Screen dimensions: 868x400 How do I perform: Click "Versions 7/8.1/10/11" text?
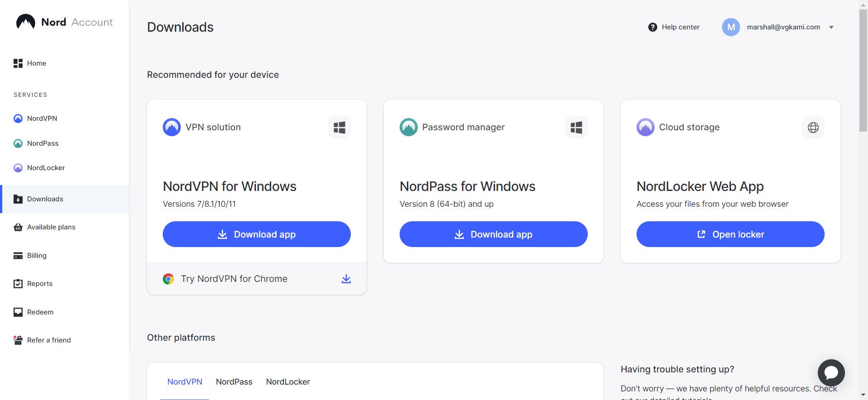click(x=199, y=204)
